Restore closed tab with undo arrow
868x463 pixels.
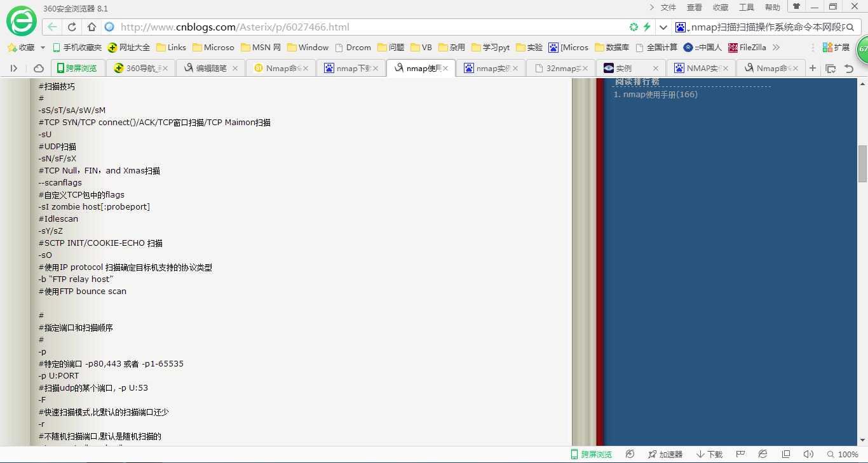pos(849,68)
